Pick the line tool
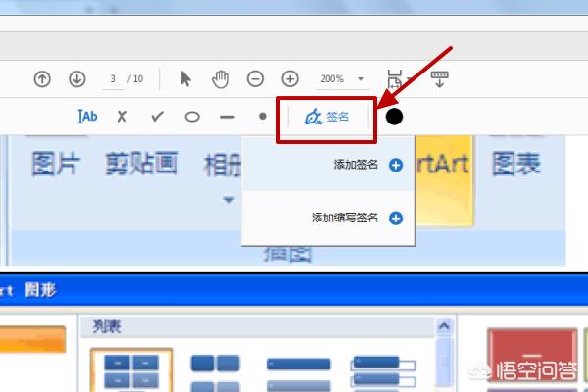588x392 pixels. tap(227, 117)
